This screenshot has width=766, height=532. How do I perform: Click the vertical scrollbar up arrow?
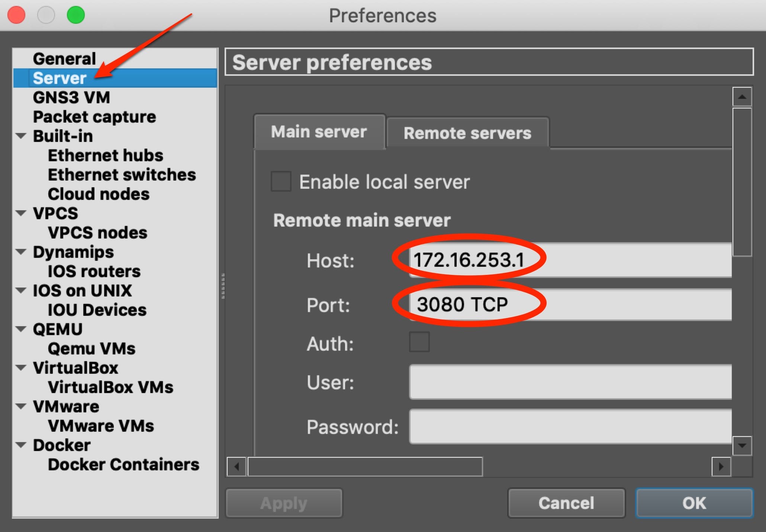click(742, 97)
